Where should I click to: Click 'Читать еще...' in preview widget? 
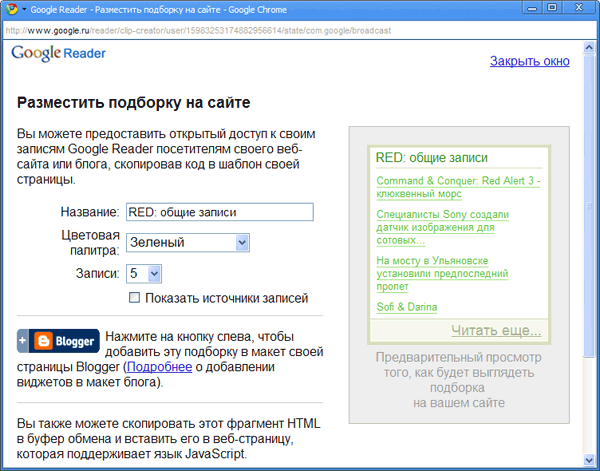(496, 330)
